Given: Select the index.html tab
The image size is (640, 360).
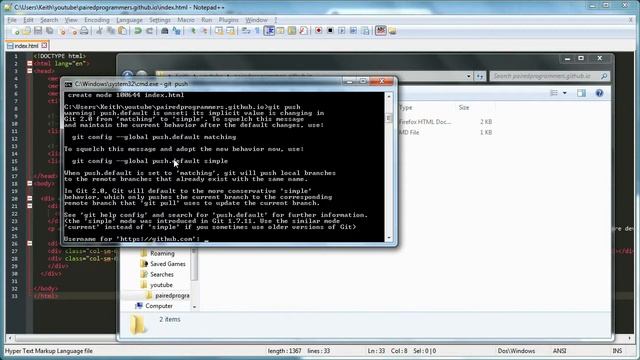Looking at the screenshot, I should click(26, 46).
